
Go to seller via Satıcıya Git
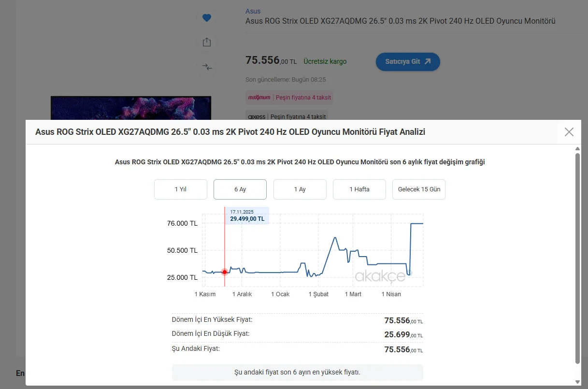pos(408,62)
